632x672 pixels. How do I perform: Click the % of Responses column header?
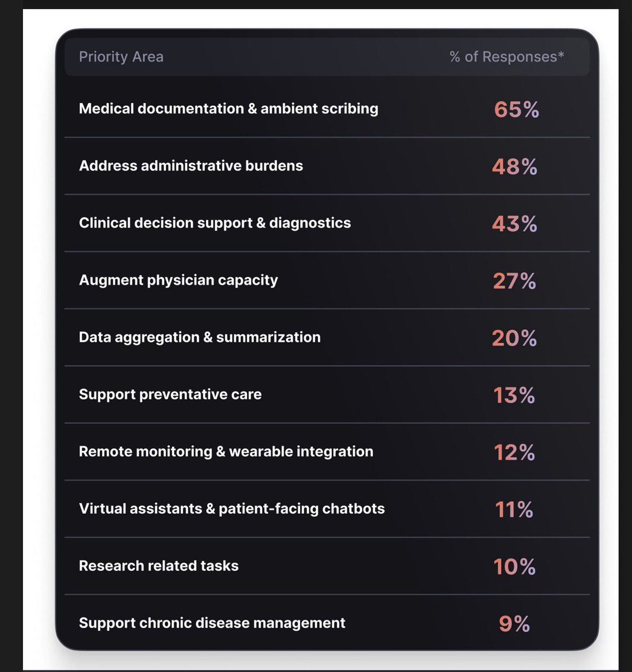506,57
